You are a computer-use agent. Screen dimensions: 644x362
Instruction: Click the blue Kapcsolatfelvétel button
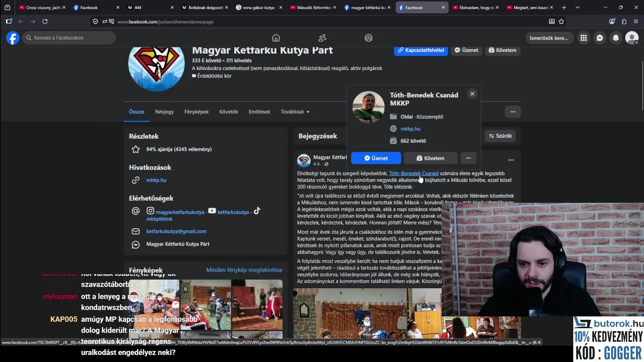[421, 50]
